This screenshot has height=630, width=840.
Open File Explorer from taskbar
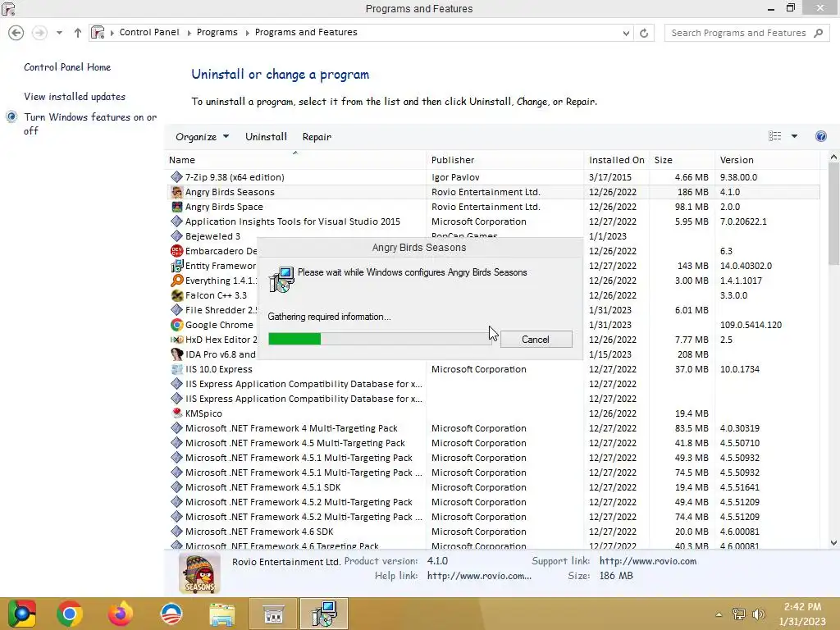click(221, 614)
